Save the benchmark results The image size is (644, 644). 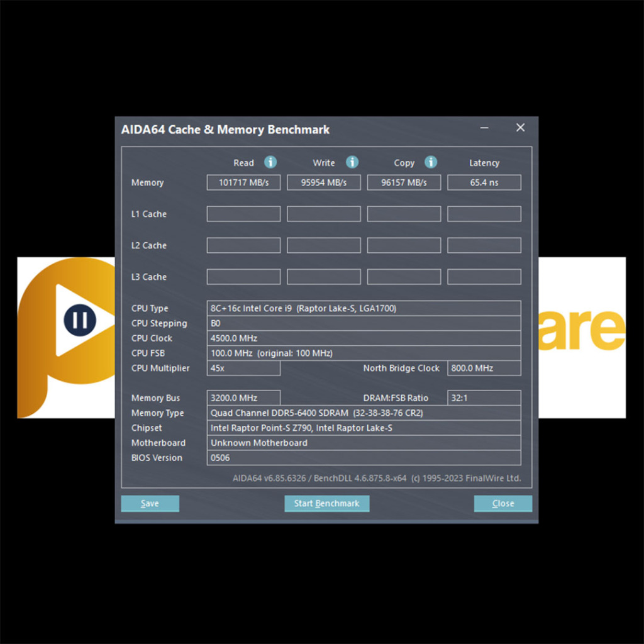150,503
